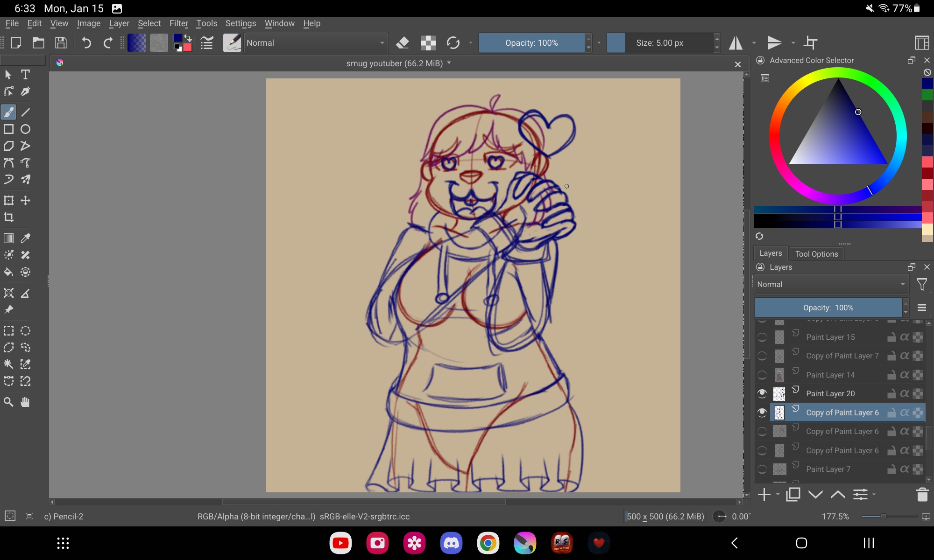Switch to Tool Options tab
The height and width of the screenshot is (560, 934).
816,254
